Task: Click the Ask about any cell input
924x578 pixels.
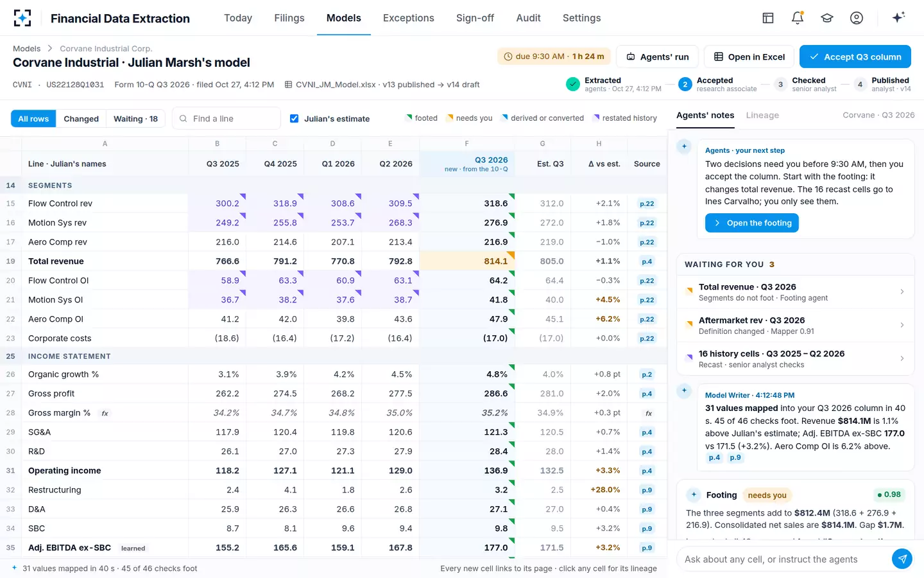Action: (784, 559)
